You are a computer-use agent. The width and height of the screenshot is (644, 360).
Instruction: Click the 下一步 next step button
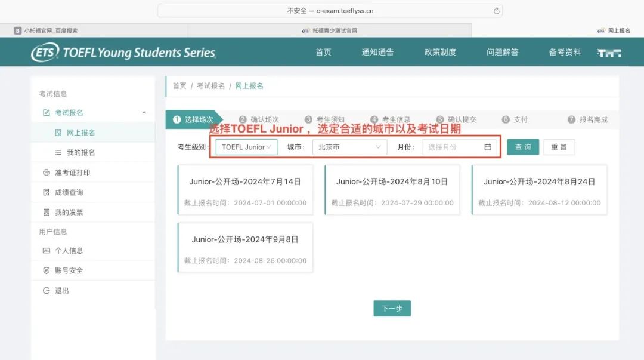[392, 308]
